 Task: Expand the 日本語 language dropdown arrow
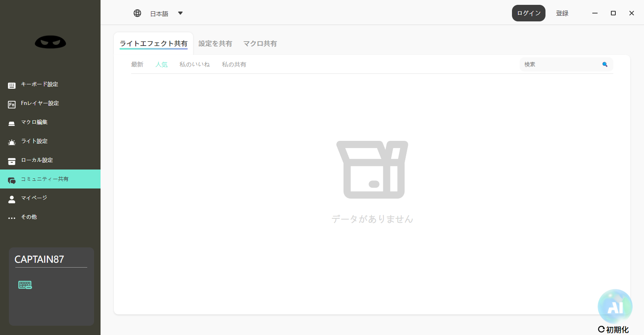(x=180, y=13)
